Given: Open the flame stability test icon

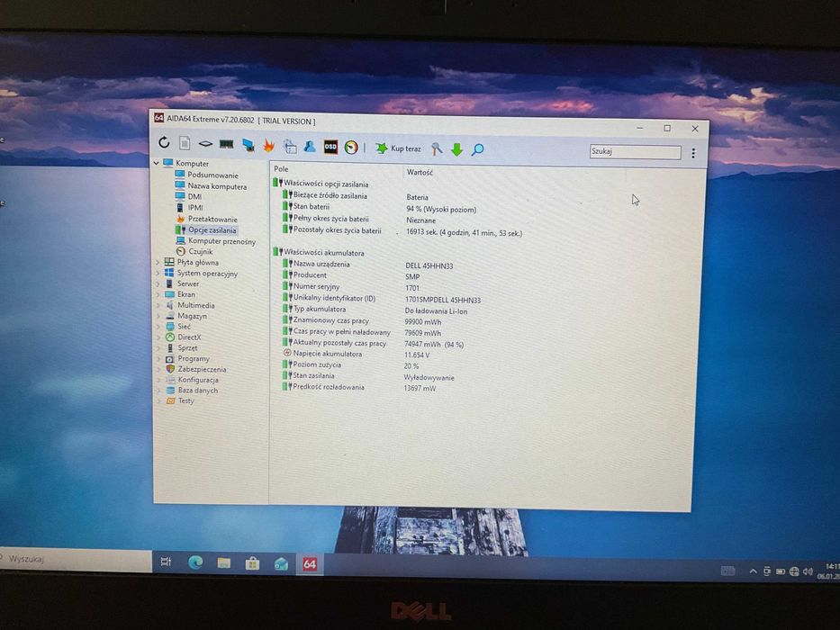Looking at the screenshot, I should pyautogui.click(x=269, y=145).
